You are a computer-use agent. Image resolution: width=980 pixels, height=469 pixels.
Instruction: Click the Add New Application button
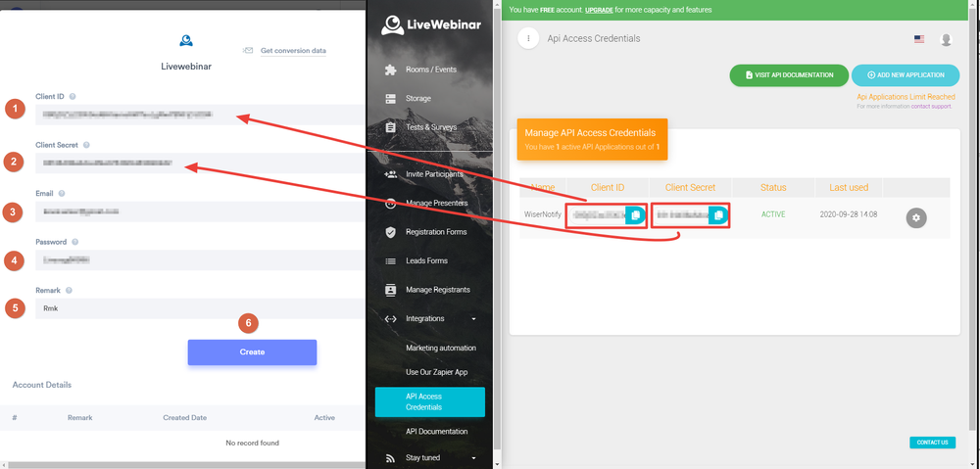[905, 75]
